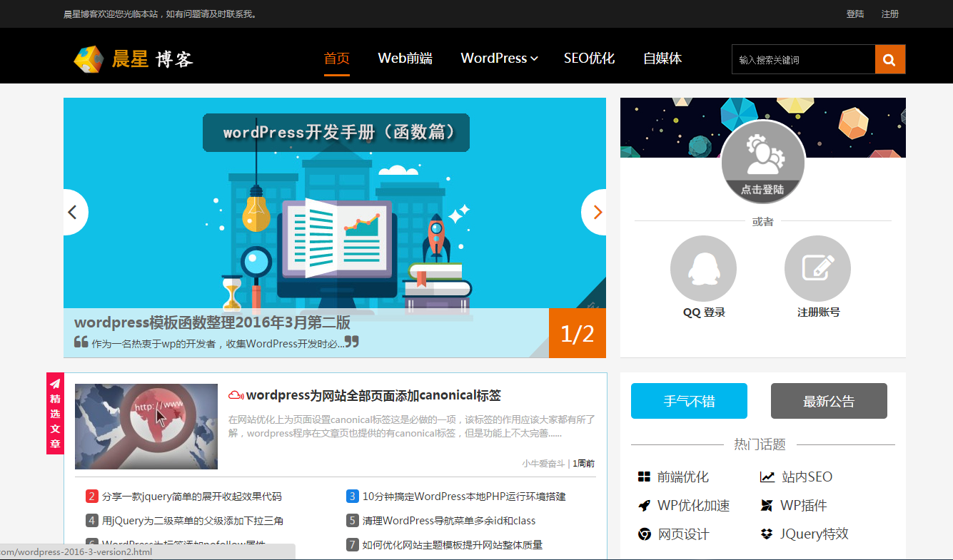Open the 首页 nav tab
The image size is (953, 560).
coord(337,58)
